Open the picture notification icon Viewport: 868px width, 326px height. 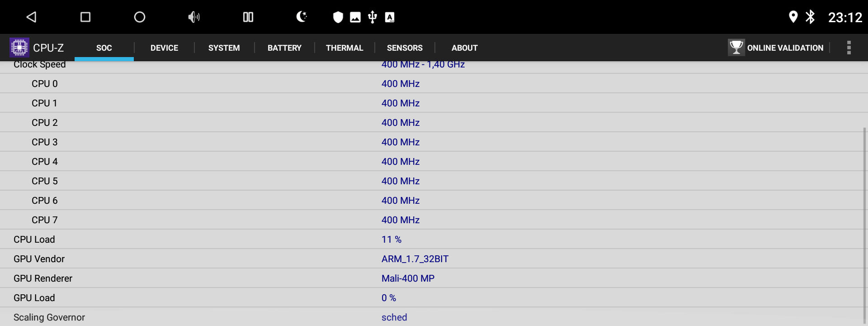355,17
